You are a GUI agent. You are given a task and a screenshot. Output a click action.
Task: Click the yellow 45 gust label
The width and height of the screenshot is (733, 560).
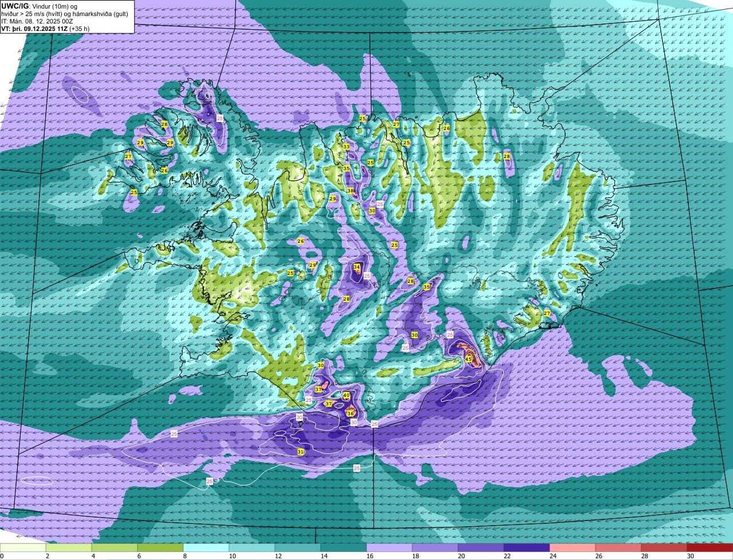[x=468, y=359]
